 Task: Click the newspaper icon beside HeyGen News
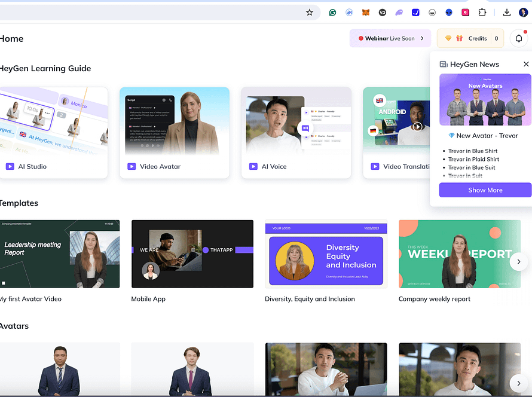pos(444,64)
